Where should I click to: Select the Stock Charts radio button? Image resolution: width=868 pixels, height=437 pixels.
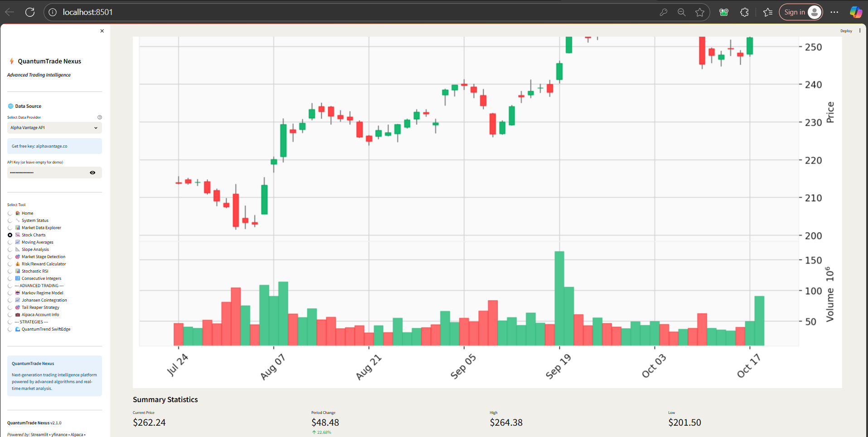10,235
